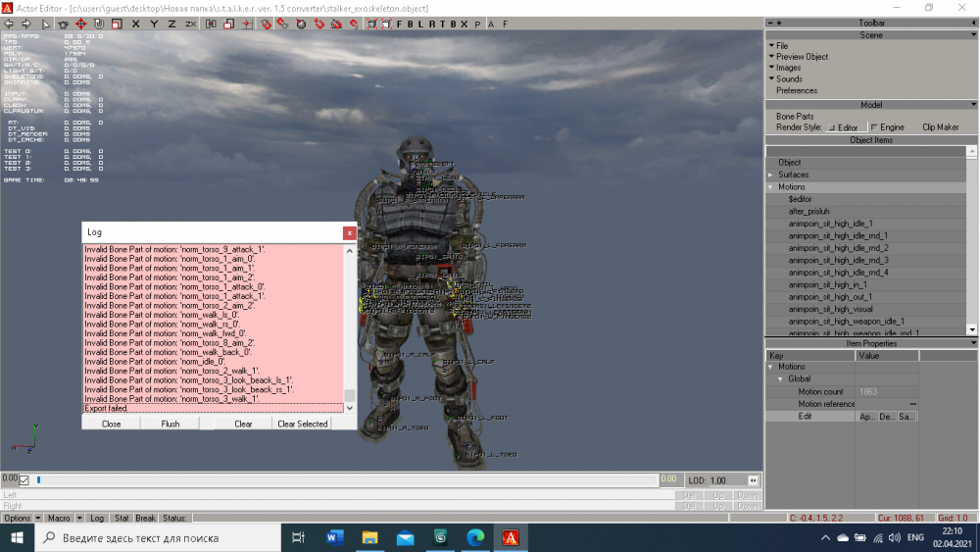
Task: Open Bone Parts in Model panel
Action: pyautogui.click(x=795, y=117)
